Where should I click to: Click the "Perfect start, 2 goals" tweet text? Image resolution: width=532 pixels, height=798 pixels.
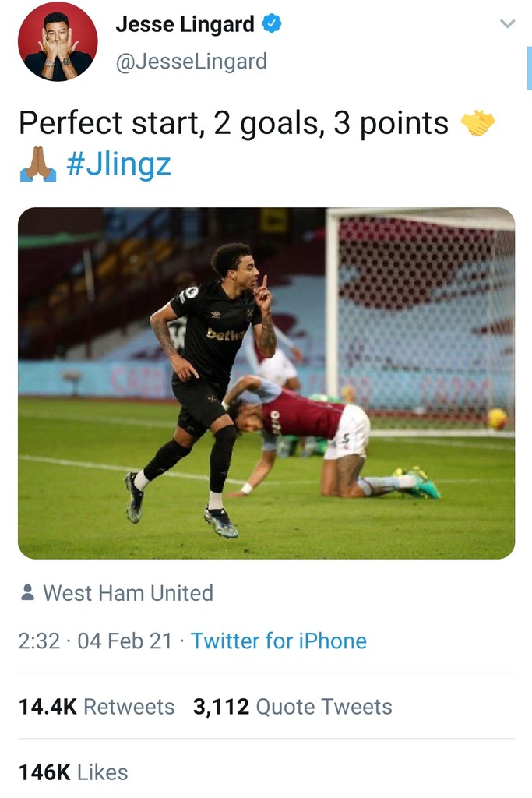point(234,123)
